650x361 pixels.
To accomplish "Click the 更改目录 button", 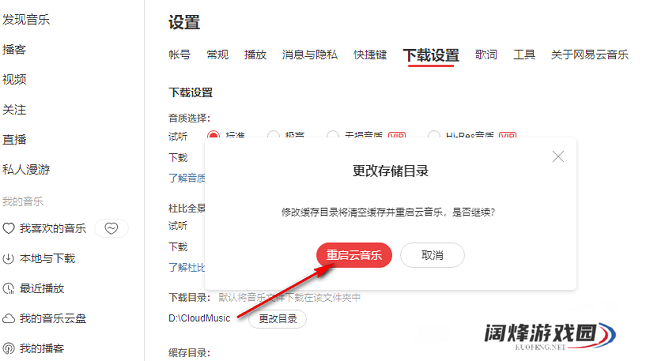I will tap(278, 319).
